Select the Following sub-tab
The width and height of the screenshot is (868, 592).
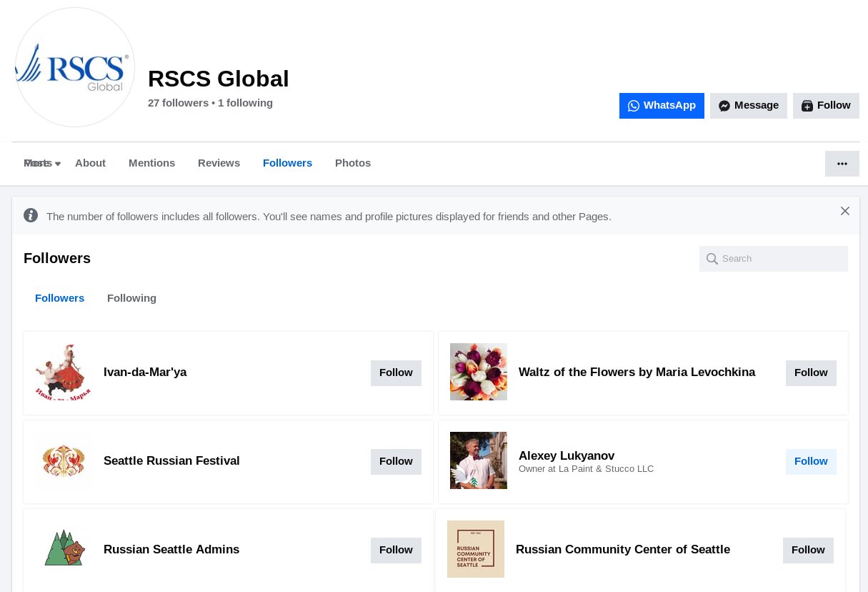131,298
